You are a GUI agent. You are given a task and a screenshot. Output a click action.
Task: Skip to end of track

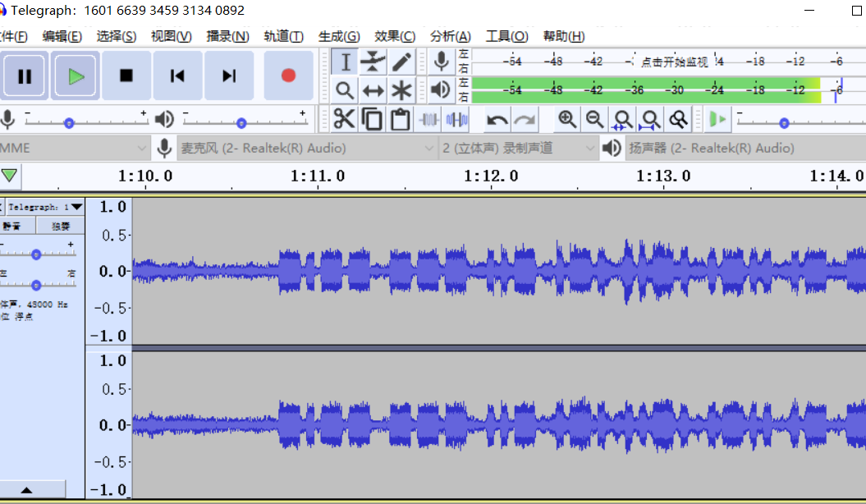229,76
